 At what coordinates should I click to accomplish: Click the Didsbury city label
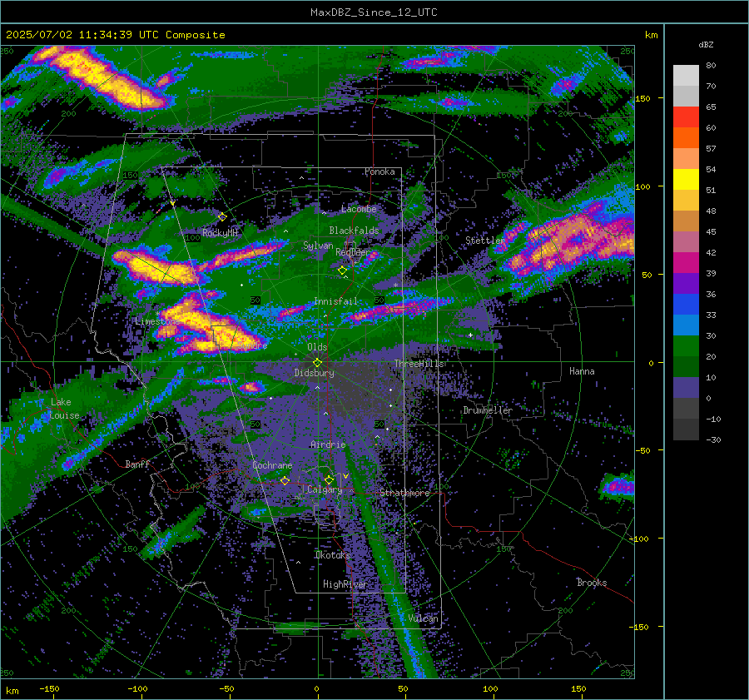coord(315,373)
